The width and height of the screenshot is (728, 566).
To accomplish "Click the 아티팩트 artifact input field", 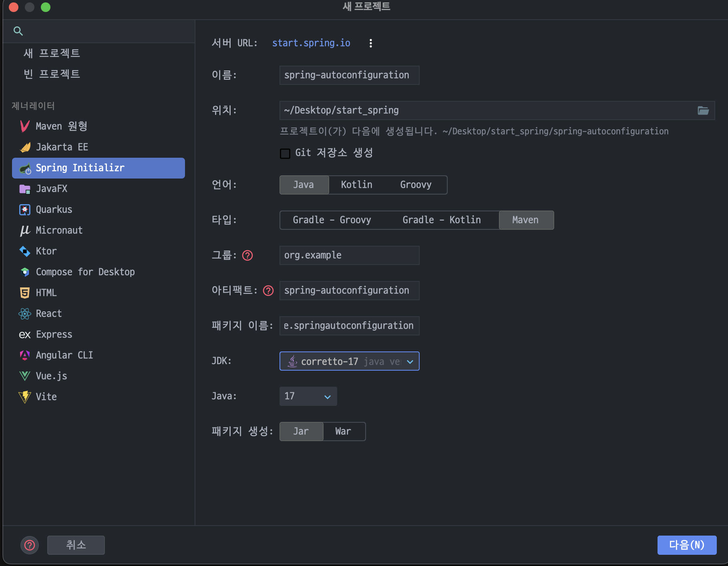I will coord(349,291).
